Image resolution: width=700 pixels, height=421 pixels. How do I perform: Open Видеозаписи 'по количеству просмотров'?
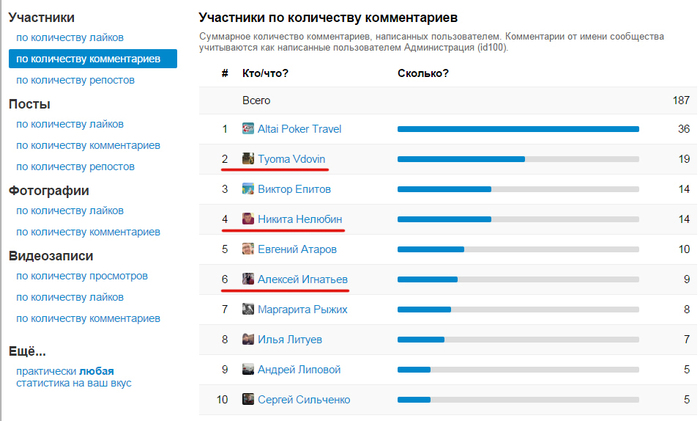click(82, 276)
